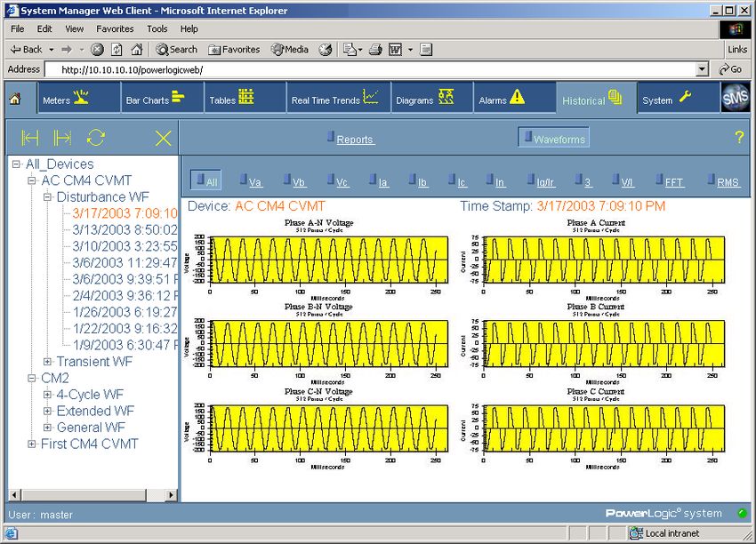This screenshot has height=544, width=756.
Task: Show the Ia waveform
Action: [x=378, y=181]
